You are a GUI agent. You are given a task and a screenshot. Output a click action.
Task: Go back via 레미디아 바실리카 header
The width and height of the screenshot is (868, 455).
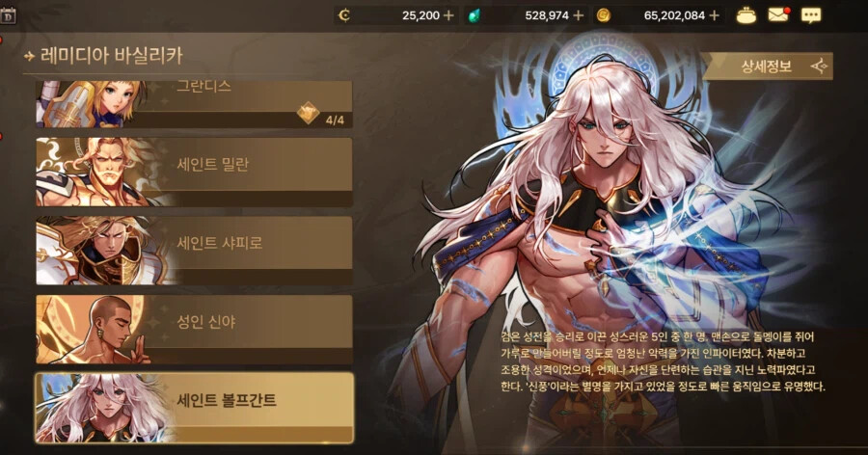104,55
